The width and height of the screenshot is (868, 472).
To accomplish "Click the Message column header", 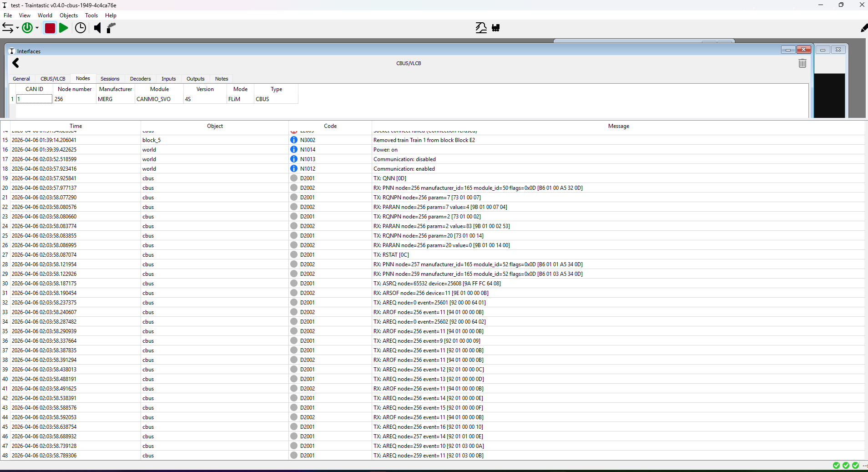I will click(x=618, y=126).
